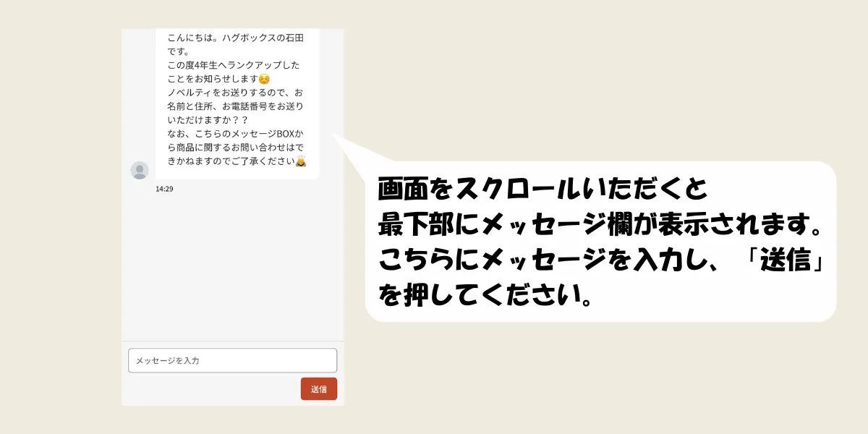Click the line starting with ノベルティをお送りする
Screen dimensions: 868x434
click(235, 93)
